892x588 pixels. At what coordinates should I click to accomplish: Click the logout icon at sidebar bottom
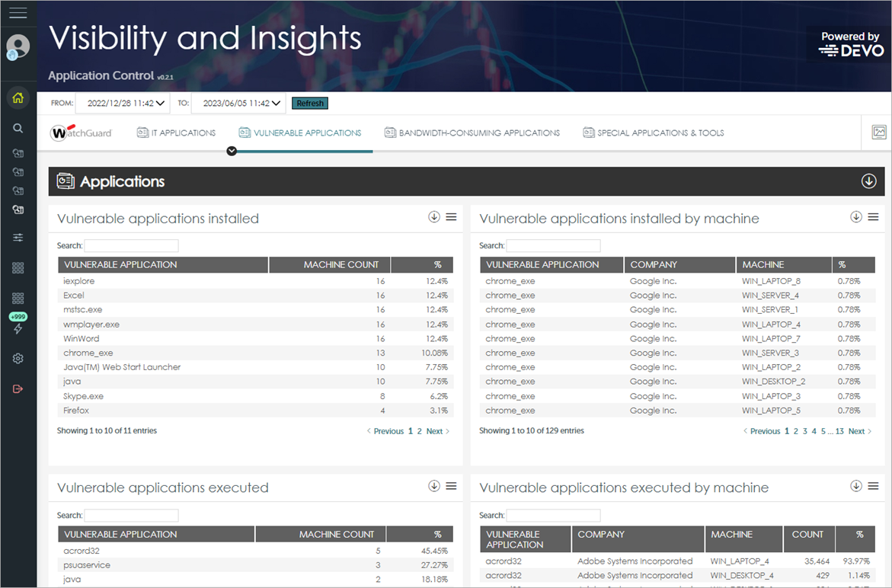(18, 388)
